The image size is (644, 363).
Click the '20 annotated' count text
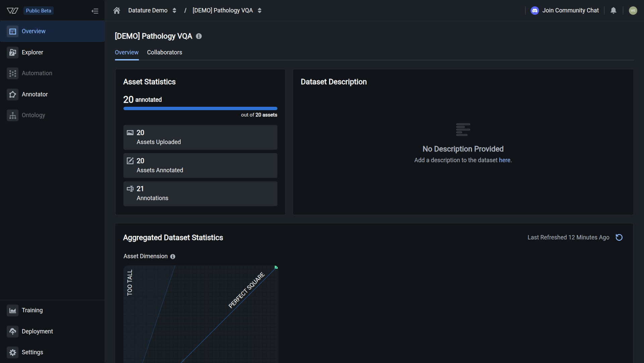(143, 99)
